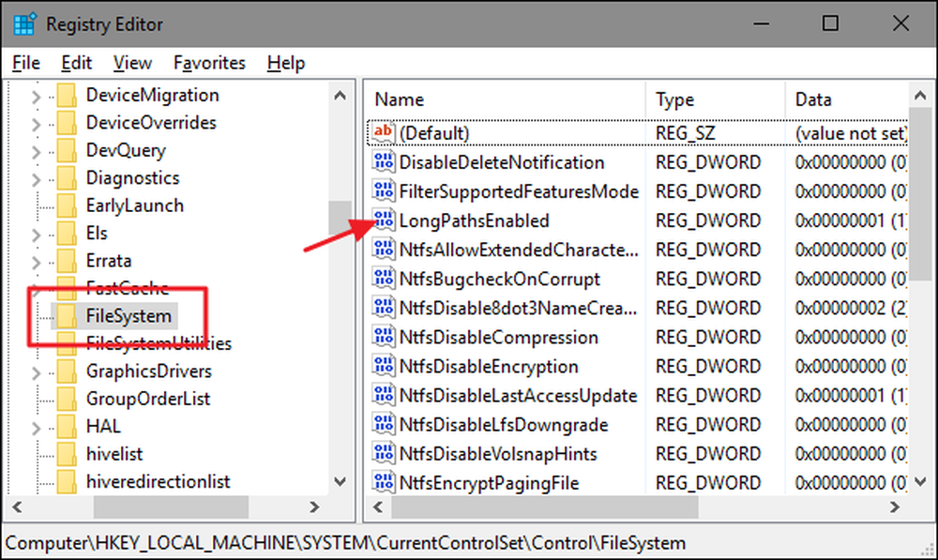This screenshot has height=560, width=938.
Task: Click the Errata folder icon
Action: 67,261
